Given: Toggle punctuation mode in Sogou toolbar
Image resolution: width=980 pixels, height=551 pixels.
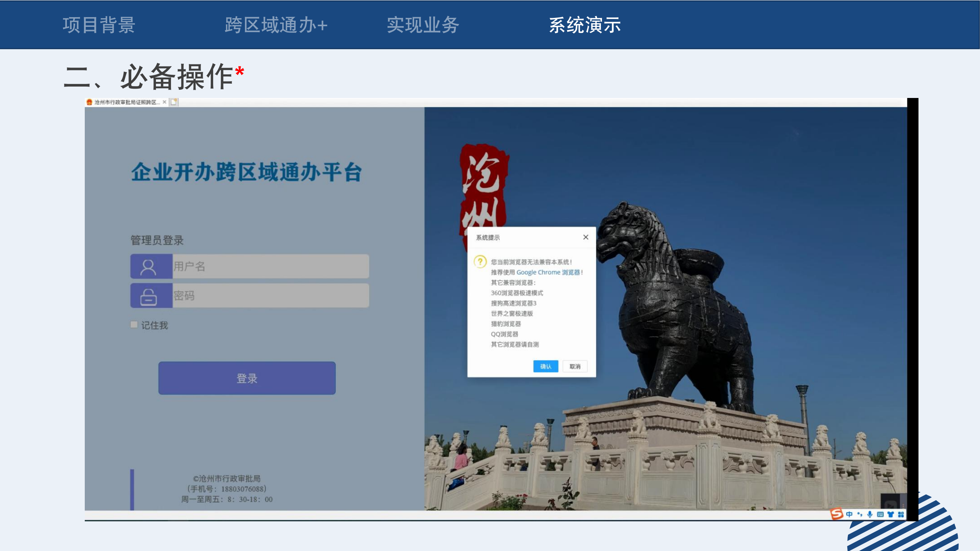Looking at the screenshot, I should coord(859,515).
